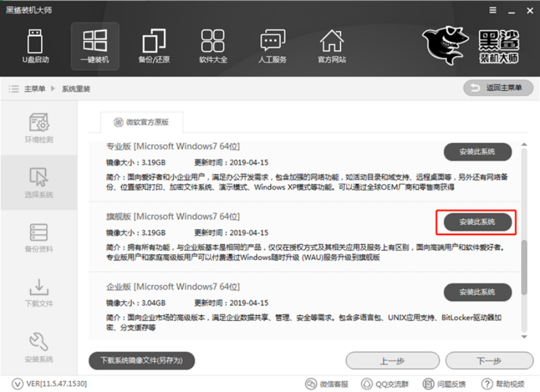The height and width of the screenshot is (392, 540).
Task: Open the hamburger menu at top right
Action: tap(493, 10)
